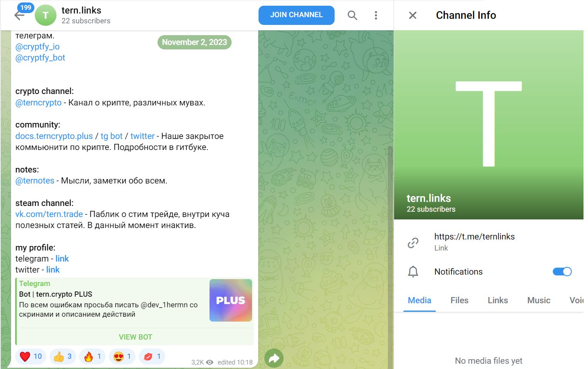This screenshot has height=369, width=588.
Task: Toggle the Notifications switch off
Action: (x=562, y=272)
